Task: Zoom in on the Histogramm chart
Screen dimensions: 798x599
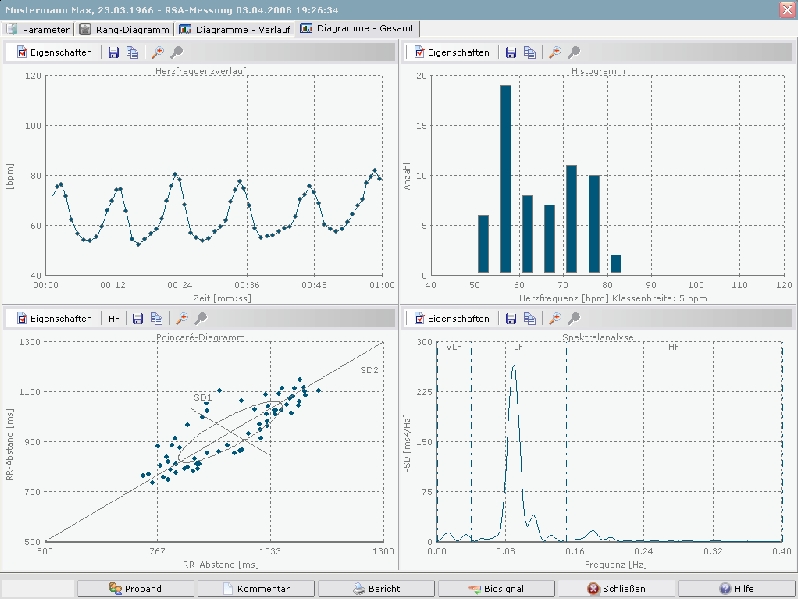Action: click(554, 52)
